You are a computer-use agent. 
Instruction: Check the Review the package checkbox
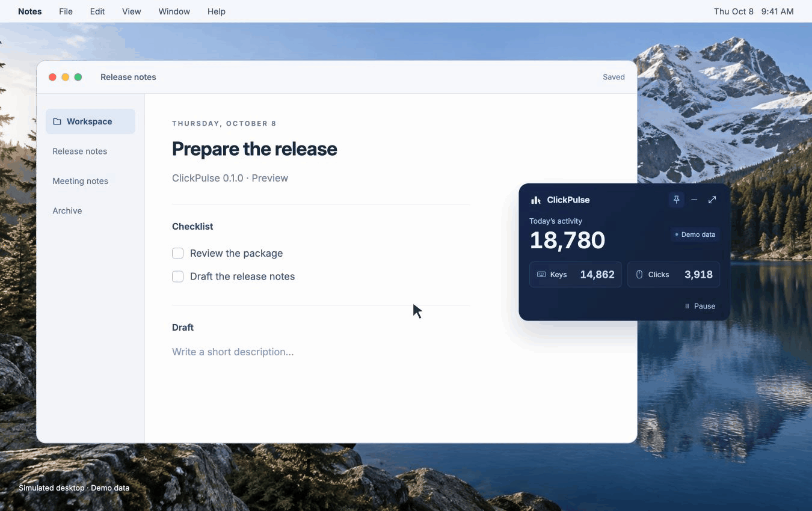(x=178, y=253)
